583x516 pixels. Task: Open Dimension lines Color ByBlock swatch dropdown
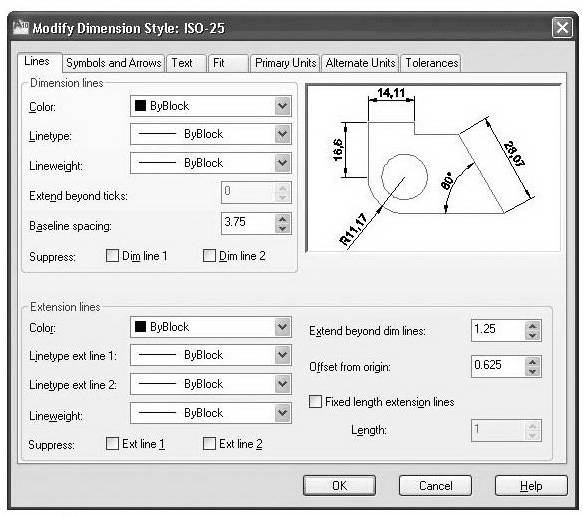tap(210, 106)
